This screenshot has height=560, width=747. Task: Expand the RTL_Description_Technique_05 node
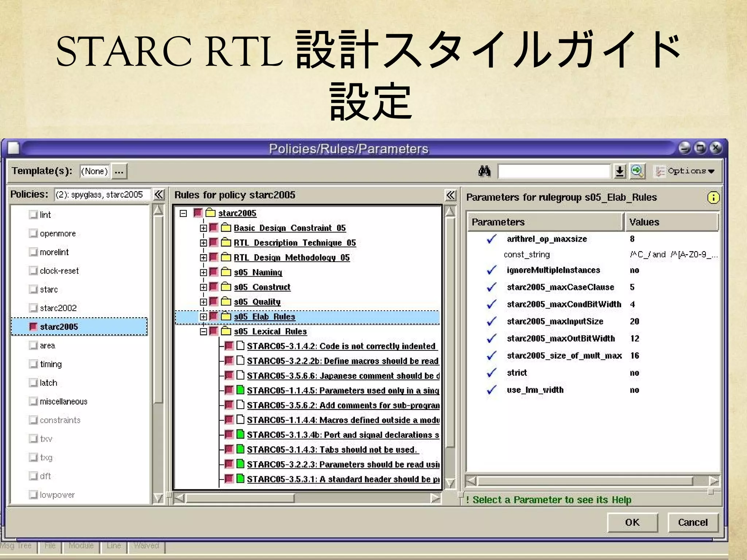click(x=204, y=243)
